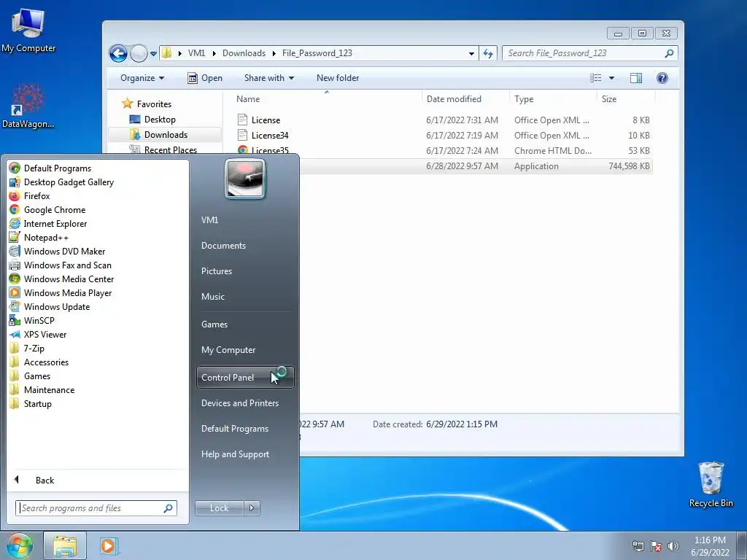Open Music from Start menu

212,296
